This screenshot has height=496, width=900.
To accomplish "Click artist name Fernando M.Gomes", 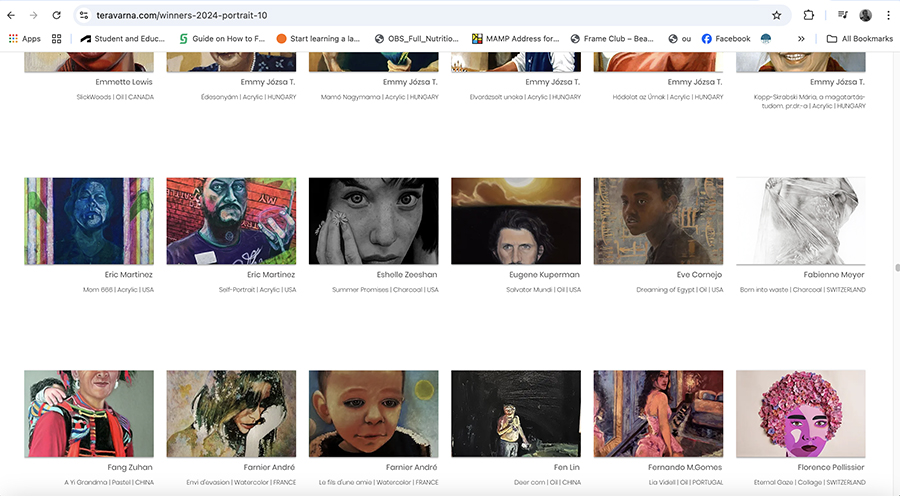I will 685,468.
